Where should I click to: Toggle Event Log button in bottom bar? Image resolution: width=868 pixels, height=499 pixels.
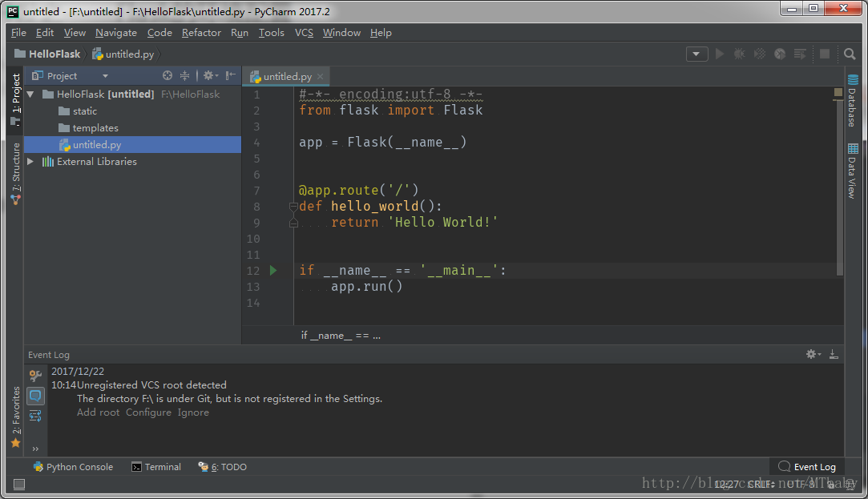[x=807, y=467]
